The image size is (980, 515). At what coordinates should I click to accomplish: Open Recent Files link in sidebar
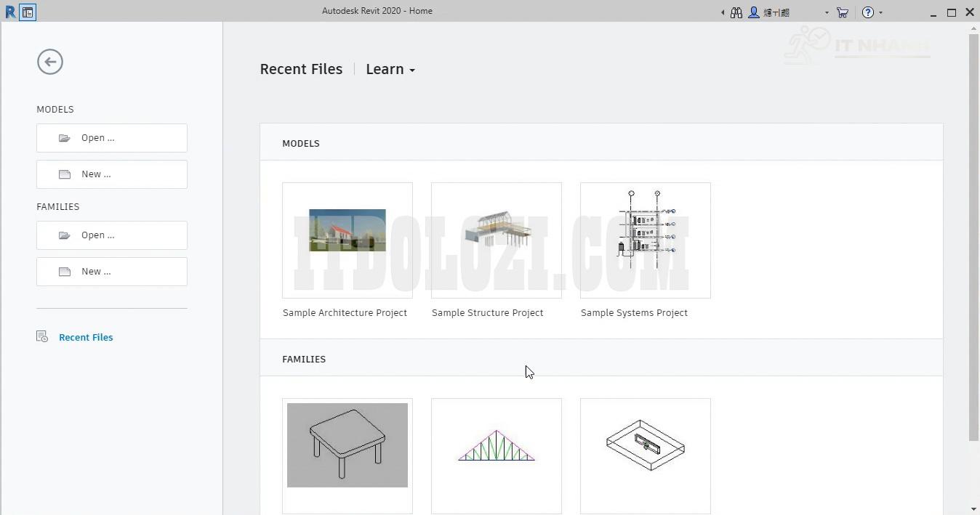point(86,337)
